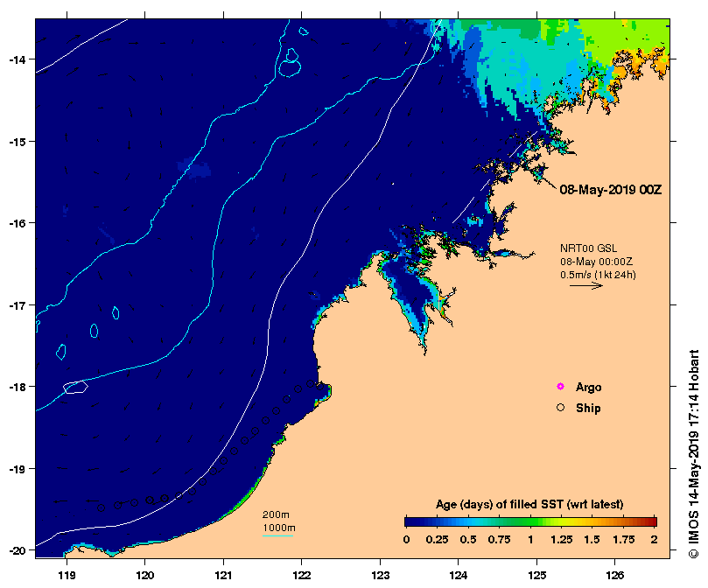The height and width of the screenshot is (588, 708).
Task: Click the longitude axis label '124'
Action: (x=459, y=576)
